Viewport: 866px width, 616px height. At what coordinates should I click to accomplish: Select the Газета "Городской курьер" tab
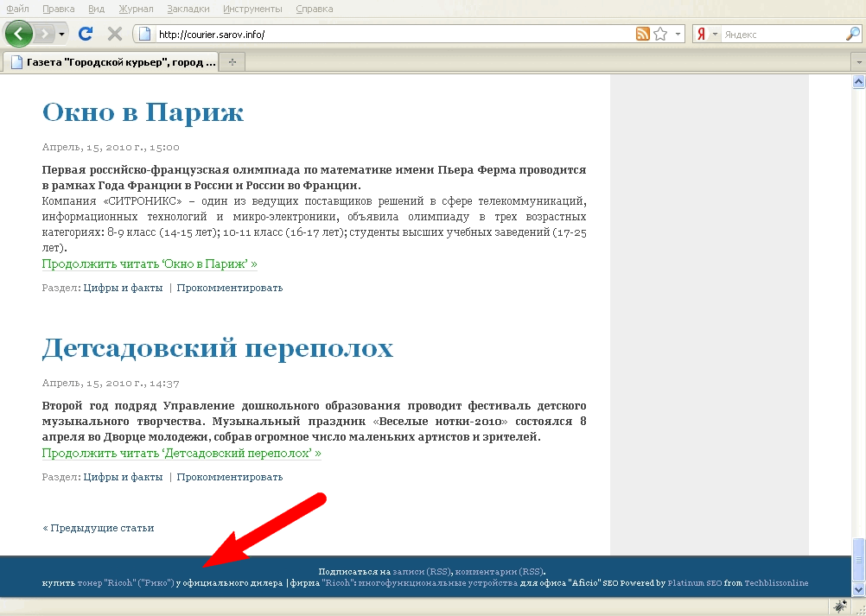coord(111,63)
